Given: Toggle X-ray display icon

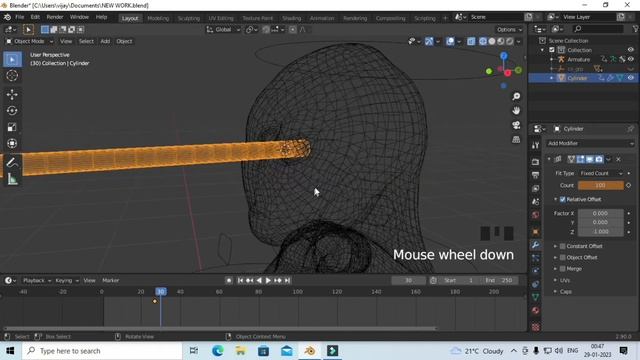Looking at the screenshot, I should (471, 41).
